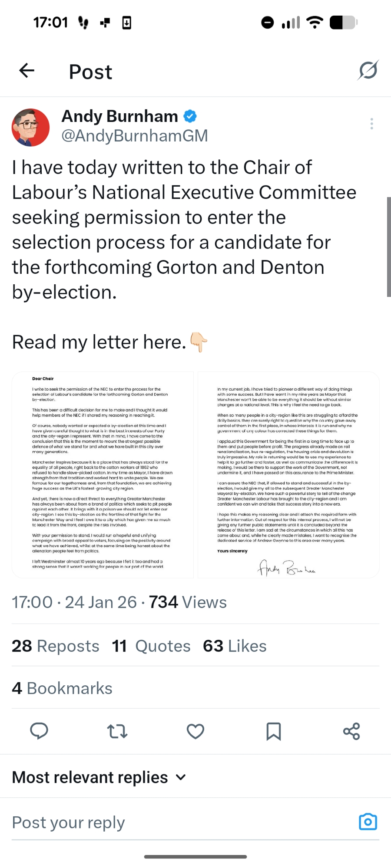391x868 pixels.
Task: View the 28 Reposts list
Action: [x=56, y=646]
